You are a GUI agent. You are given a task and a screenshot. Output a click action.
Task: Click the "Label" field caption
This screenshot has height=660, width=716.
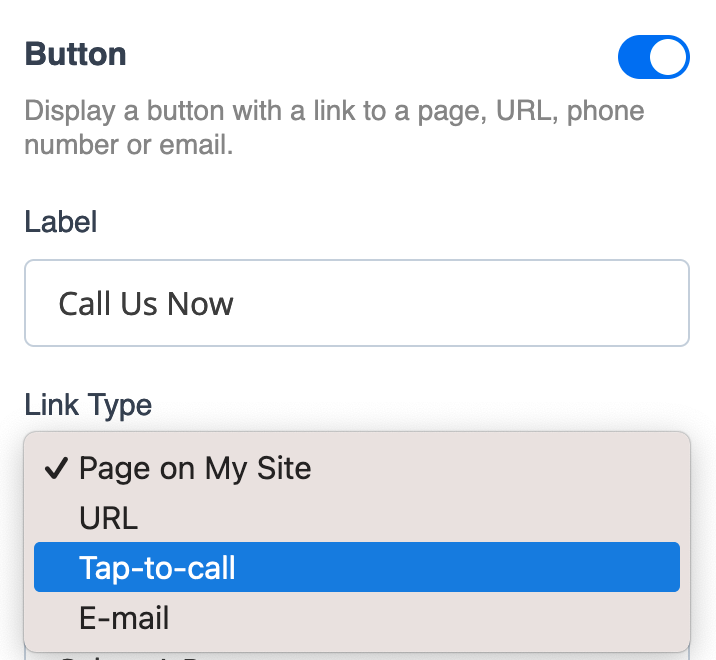coord(61,222)
